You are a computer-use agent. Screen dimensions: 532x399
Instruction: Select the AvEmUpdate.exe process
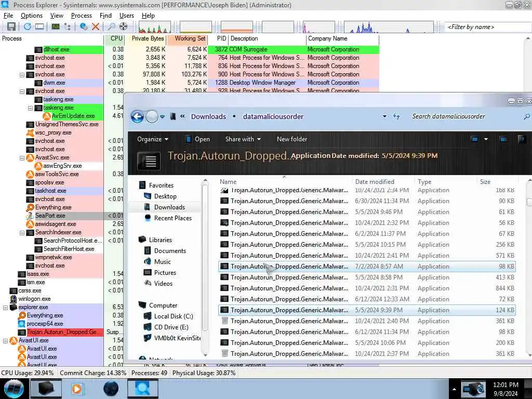click(73, 116)
